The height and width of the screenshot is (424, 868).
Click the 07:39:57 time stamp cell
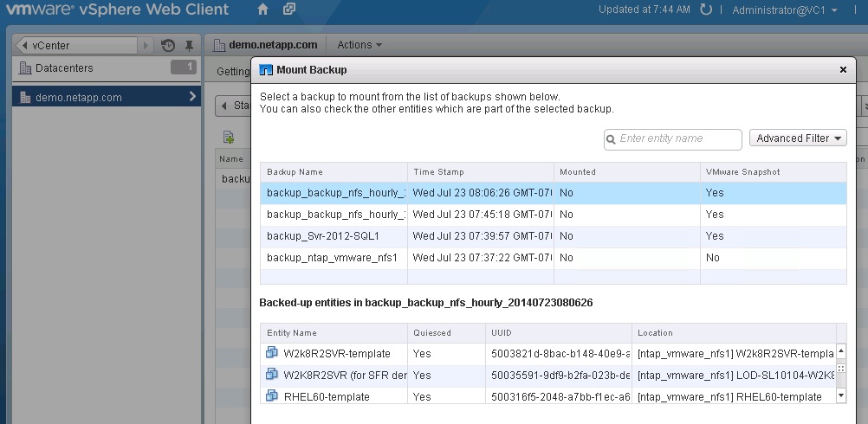(x=481, y=236)
